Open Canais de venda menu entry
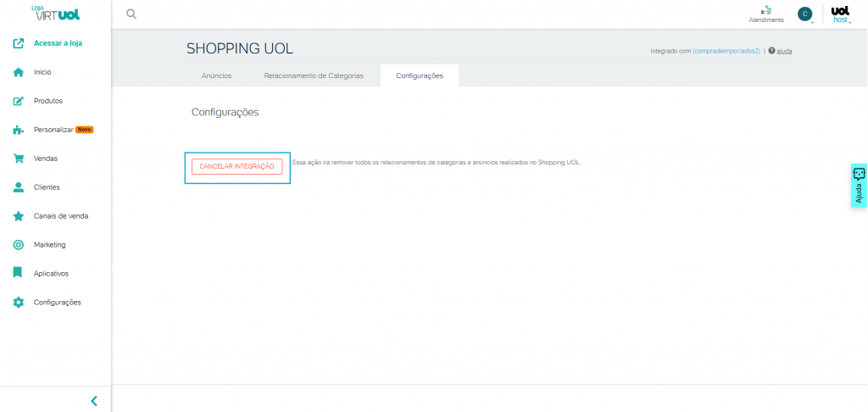868x412 pixels. pyautogui.click(x=61, y=216)
